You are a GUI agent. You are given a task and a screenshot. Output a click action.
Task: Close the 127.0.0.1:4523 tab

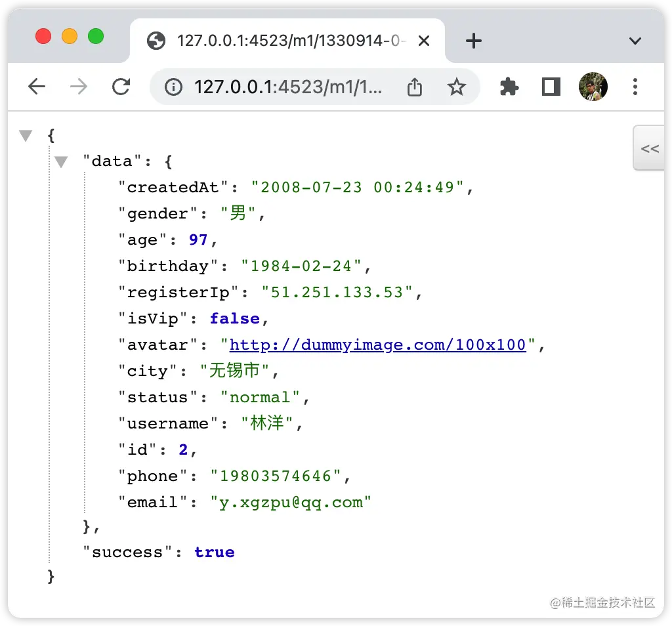click(x=424, y=41)
